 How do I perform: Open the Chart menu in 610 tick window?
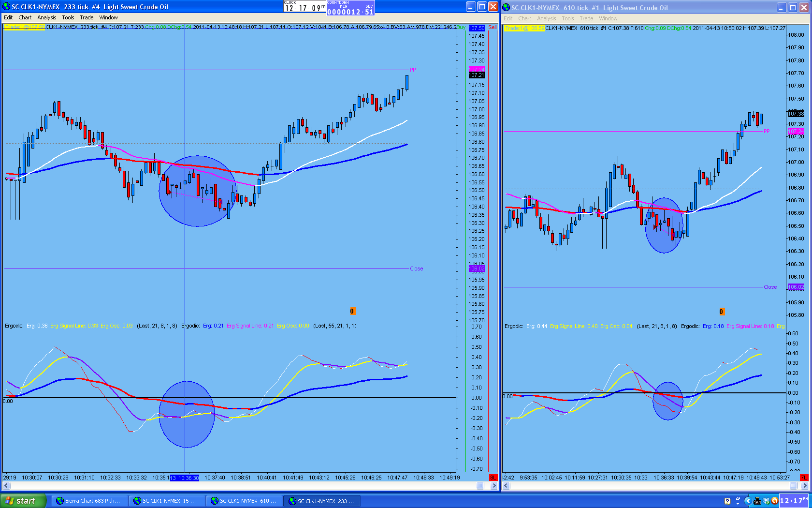tap(524, 18)
